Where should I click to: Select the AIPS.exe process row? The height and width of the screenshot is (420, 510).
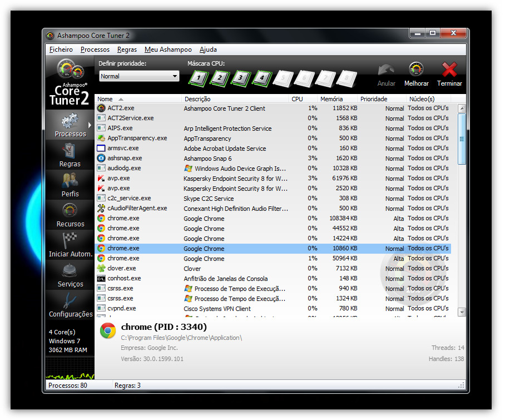pos(273,129)
